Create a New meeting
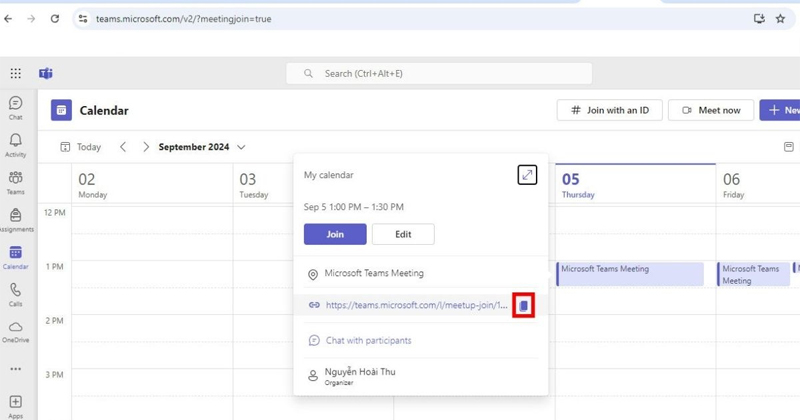The image size is (800, 420). pyautogui.click(x=780, y=110)
